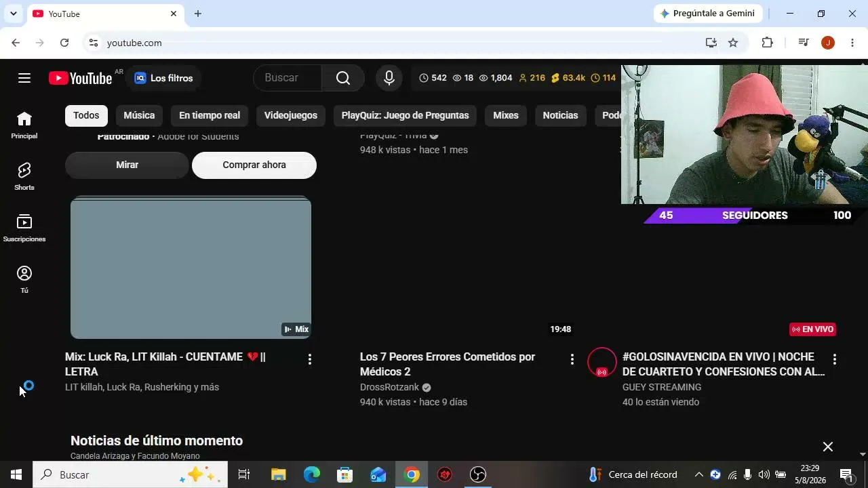View site information icon in address bar
Screen dimensions: 868x488
[94, 43]
